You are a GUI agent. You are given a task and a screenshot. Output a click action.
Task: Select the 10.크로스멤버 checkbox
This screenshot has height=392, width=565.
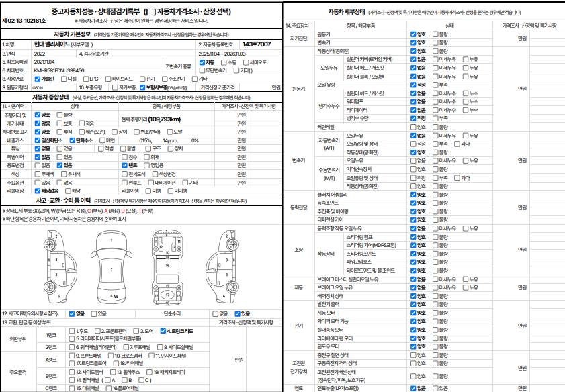(111, 356)
